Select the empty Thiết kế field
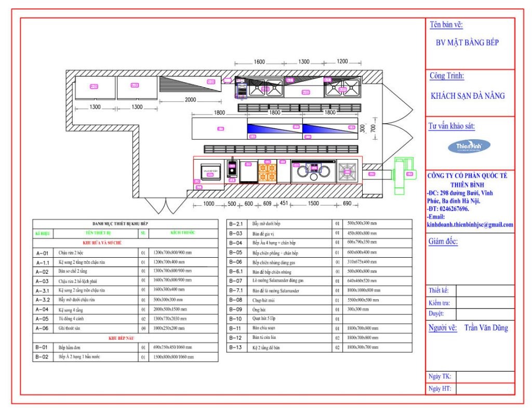 click(x=485, y=290)
